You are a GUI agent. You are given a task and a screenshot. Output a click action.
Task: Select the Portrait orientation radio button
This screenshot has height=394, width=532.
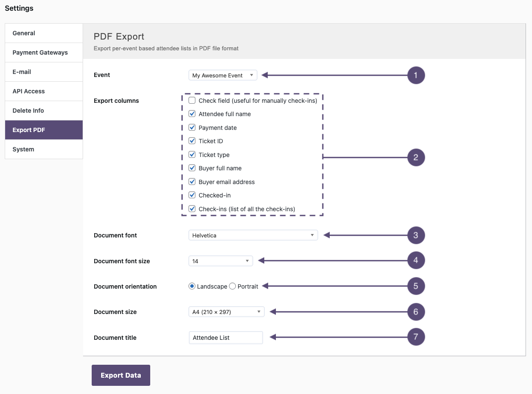pos(232,286)
